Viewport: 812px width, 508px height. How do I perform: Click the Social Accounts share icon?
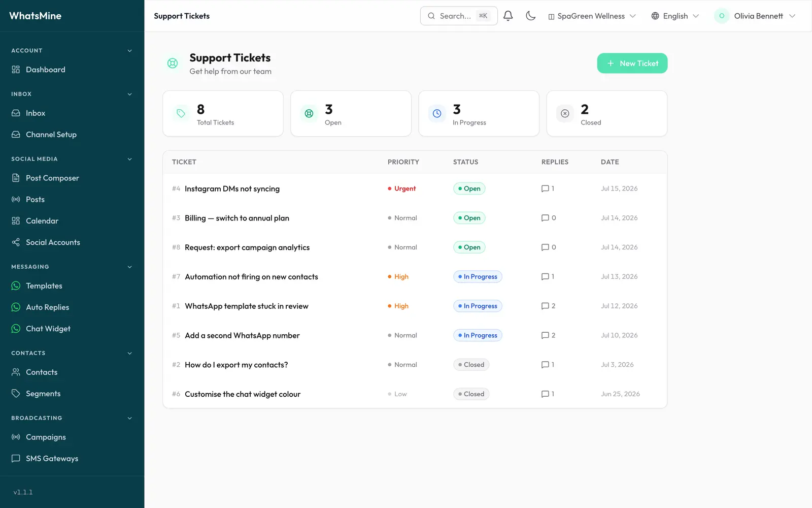(16, 242)
